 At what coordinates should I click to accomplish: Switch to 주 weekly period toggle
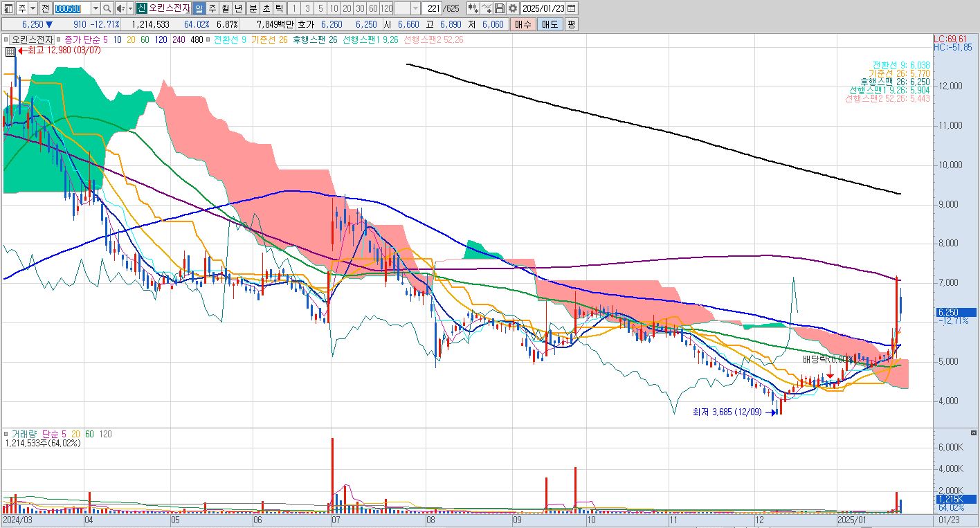(212, 8)
